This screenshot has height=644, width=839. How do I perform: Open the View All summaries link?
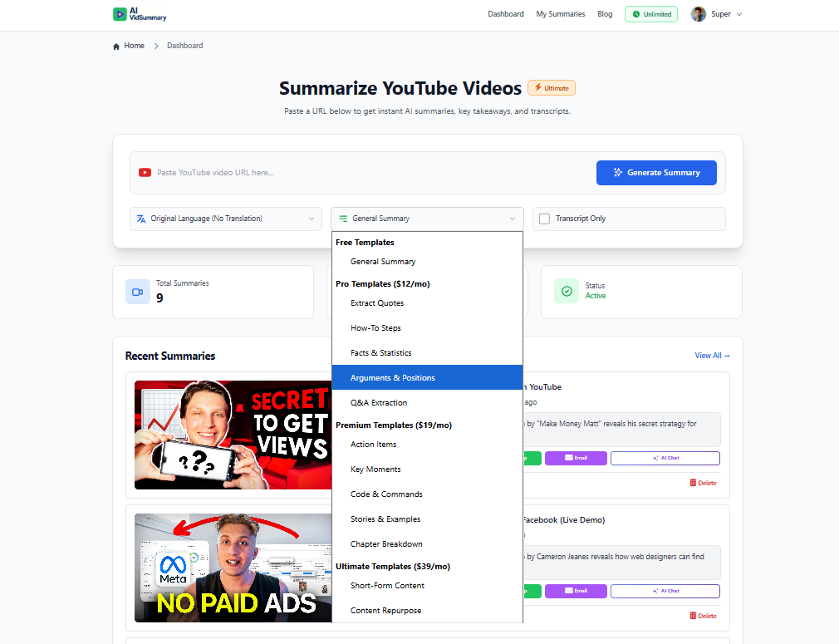(x=710, y=355)
